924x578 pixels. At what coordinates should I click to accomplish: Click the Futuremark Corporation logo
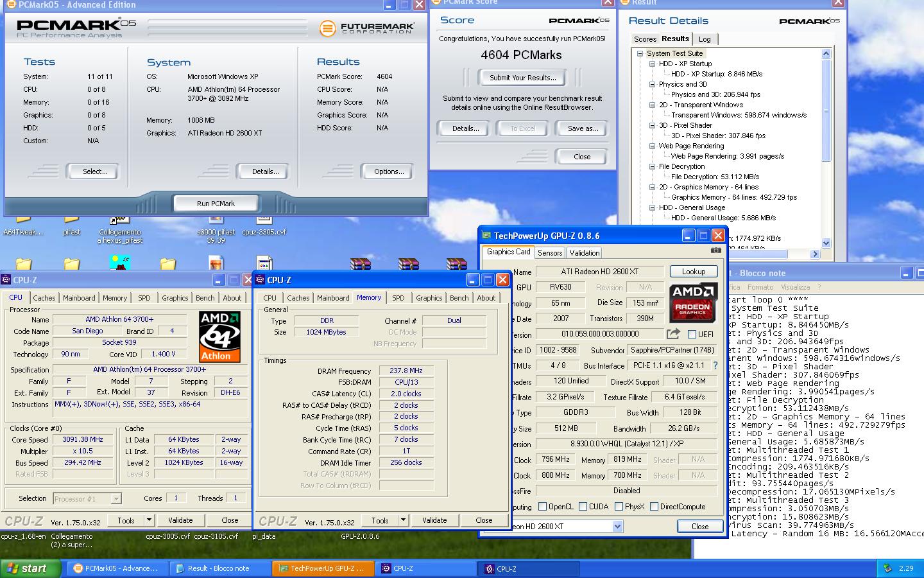pos(367,28)
